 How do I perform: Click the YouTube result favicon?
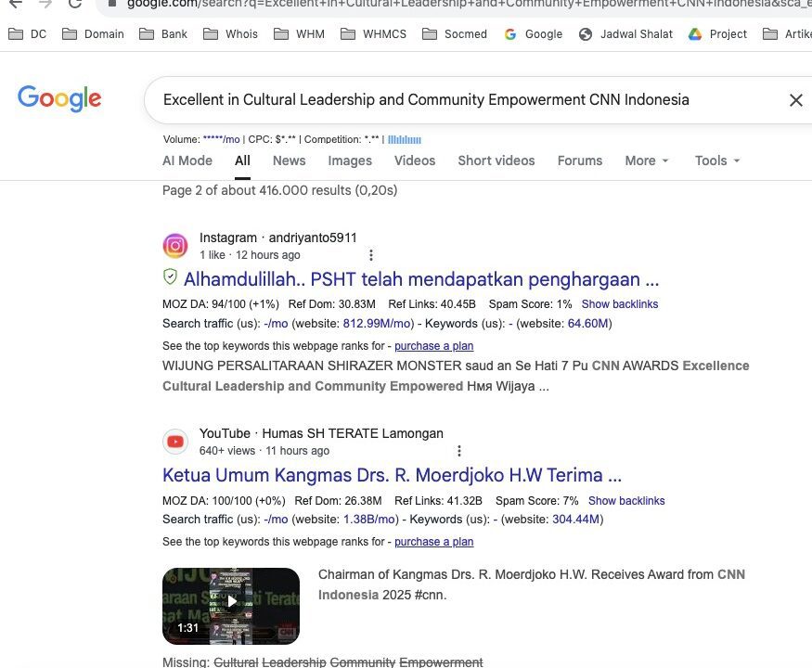[x=175, y=442]
